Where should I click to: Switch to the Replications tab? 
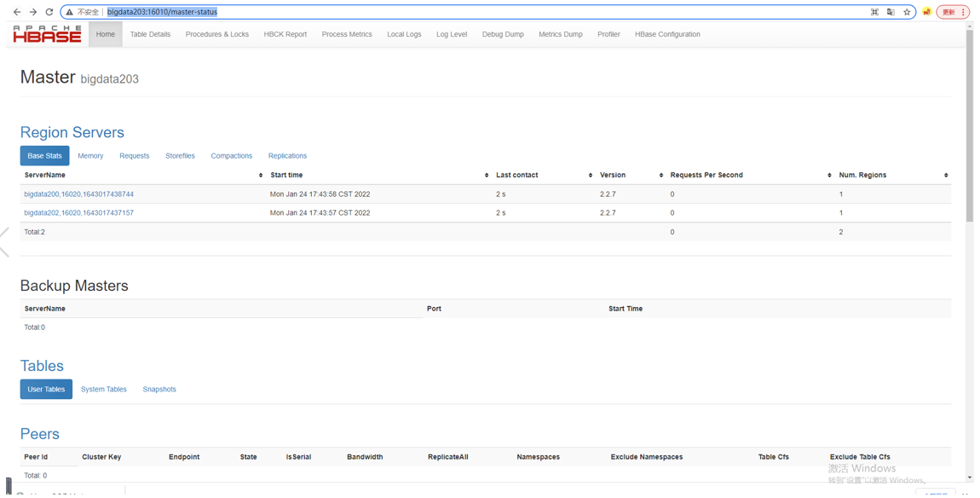pyautogui.click(x=287, y=156)
